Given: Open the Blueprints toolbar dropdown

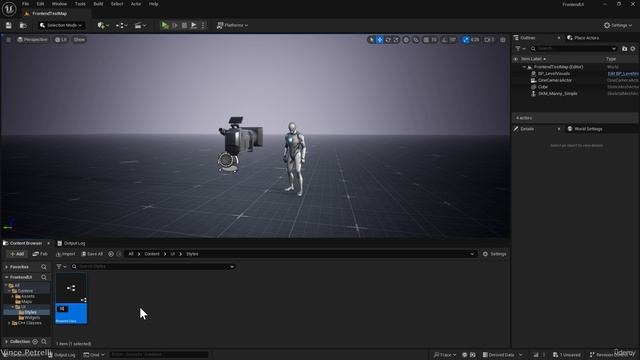Looking at the screenshot, I should 121,25.
